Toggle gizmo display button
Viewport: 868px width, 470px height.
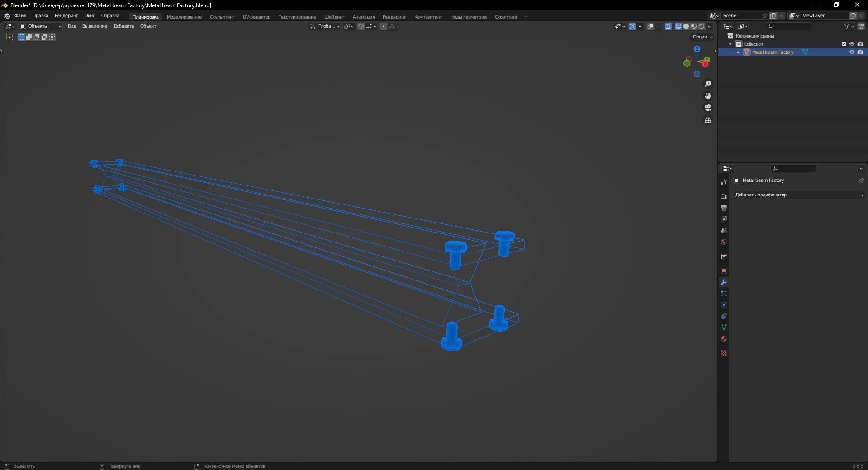pos(632,26)
